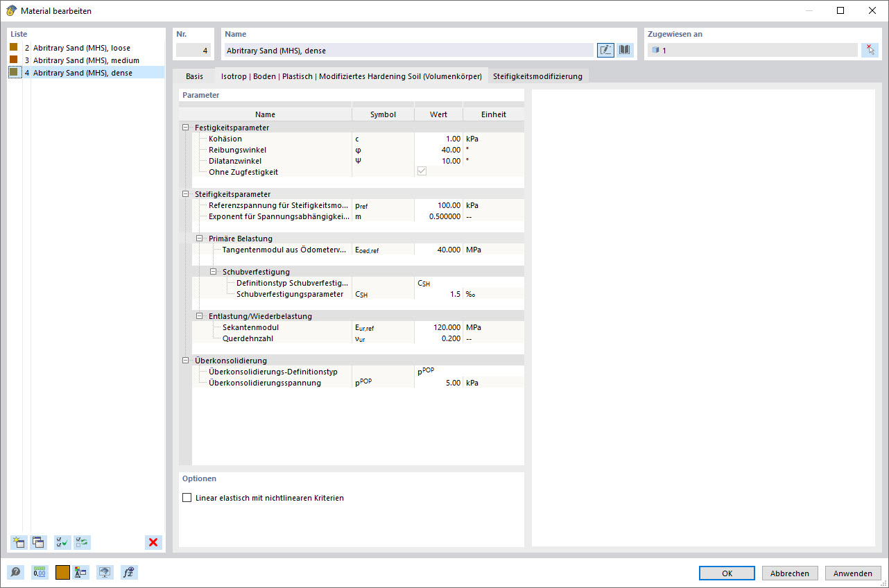Remove the assignment using the deselect arrow icon
The height and width of the screenshot is (588, 889).
tap(870, 49)
